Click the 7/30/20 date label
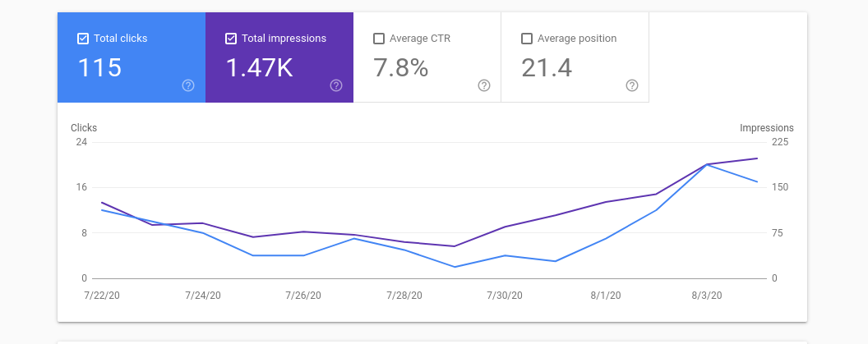This screenshot has width=868, height=344. pyautogui.click(x=505, y=296)
